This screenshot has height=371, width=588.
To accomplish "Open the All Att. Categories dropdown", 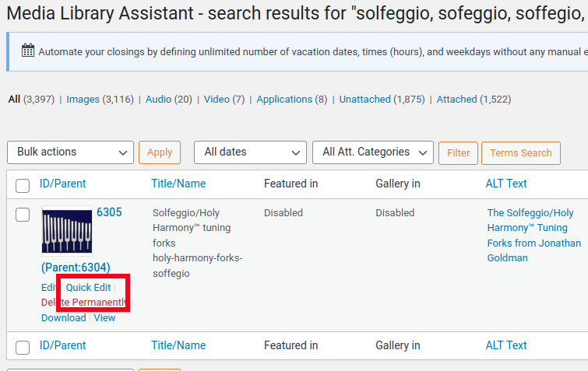I will tap(373, 152).
